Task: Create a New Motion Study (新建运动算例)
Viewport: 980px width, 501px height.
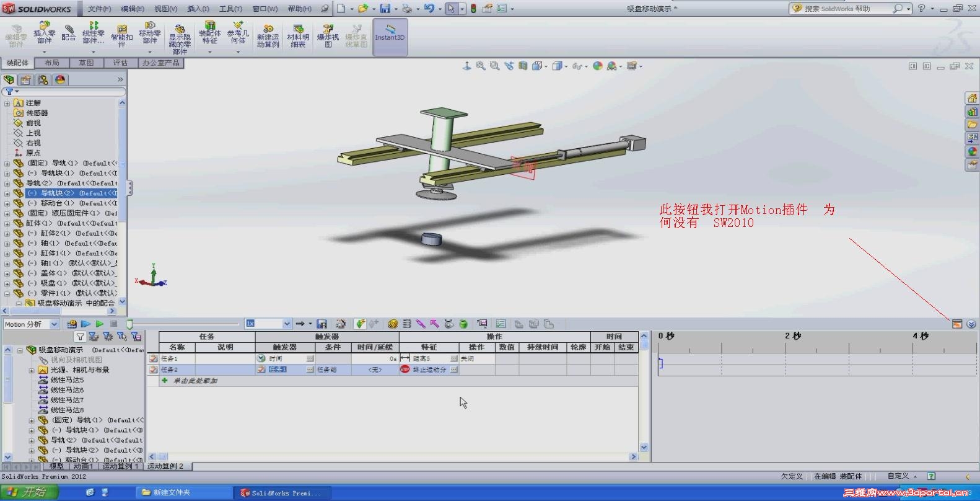Action: [x=268, y=36]
